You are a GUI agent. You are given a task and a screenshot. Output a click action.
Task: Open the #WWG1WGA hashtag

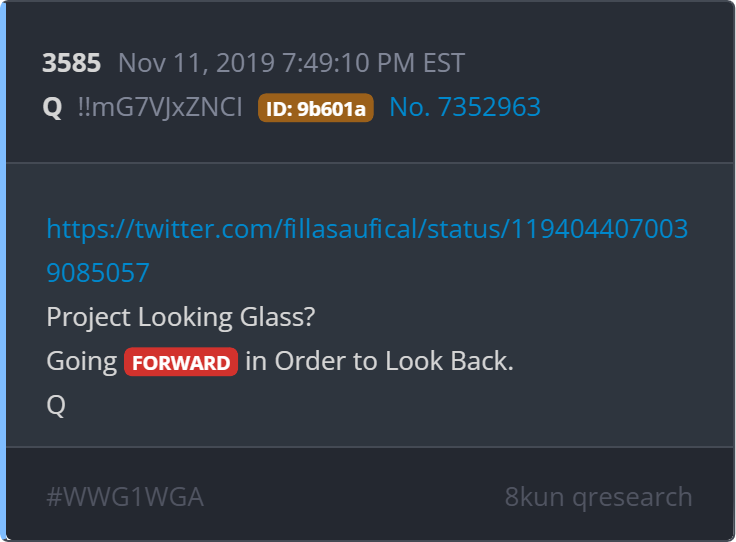(x=125, y=496)
